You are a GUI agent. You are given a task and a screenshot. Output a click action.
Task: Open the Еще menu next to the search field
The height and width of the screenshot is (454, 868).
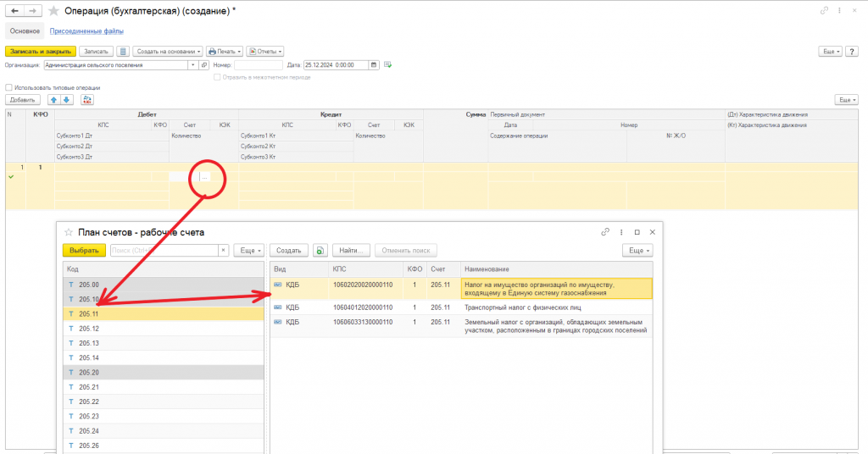(248, 251)
